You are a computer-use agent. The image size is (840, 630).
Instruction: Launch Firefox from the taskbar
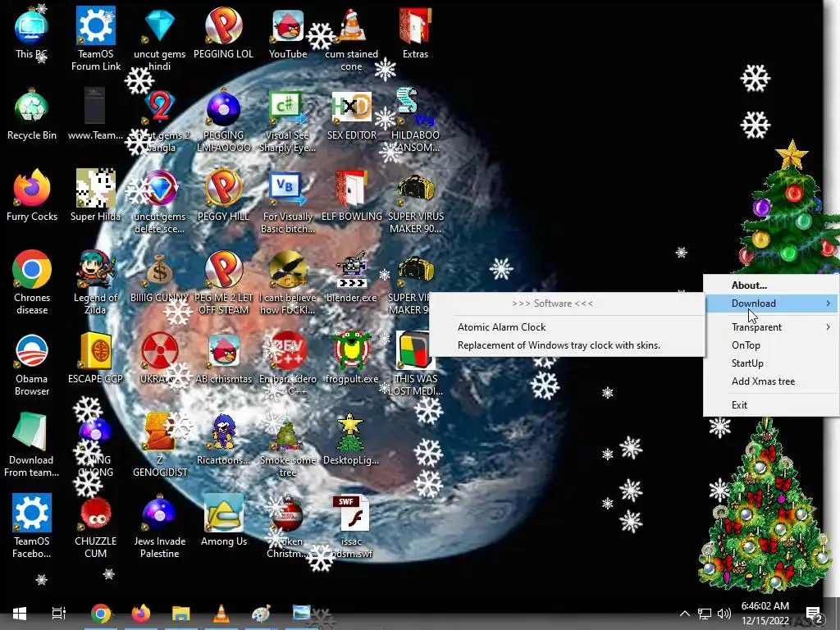[141, 613]
